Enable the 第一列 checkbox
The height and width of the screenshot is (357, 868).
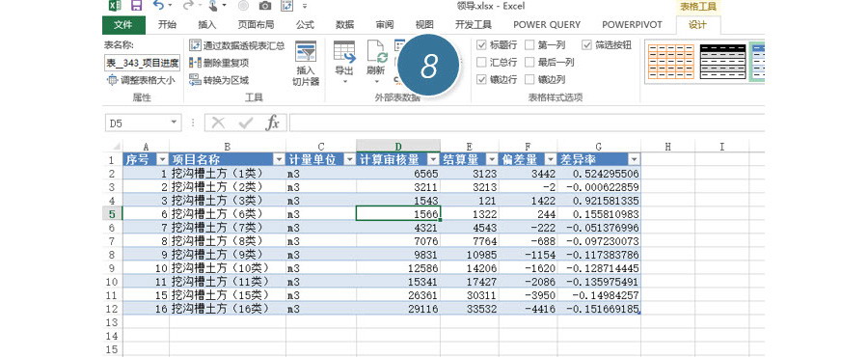529,45
